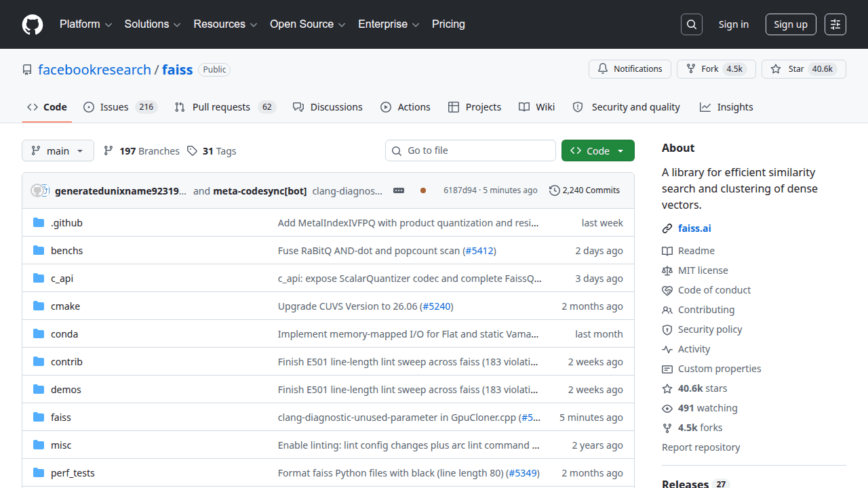868x488 pixels.
Task: Open the main branch selector dropdown
Action: pos(58,150)
